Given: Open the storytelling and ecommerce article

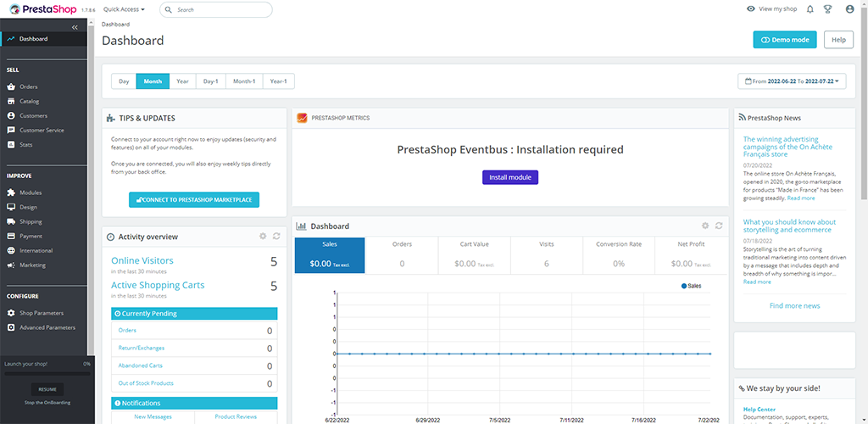Looking at the screenshot, I should [x=789, y=226].
